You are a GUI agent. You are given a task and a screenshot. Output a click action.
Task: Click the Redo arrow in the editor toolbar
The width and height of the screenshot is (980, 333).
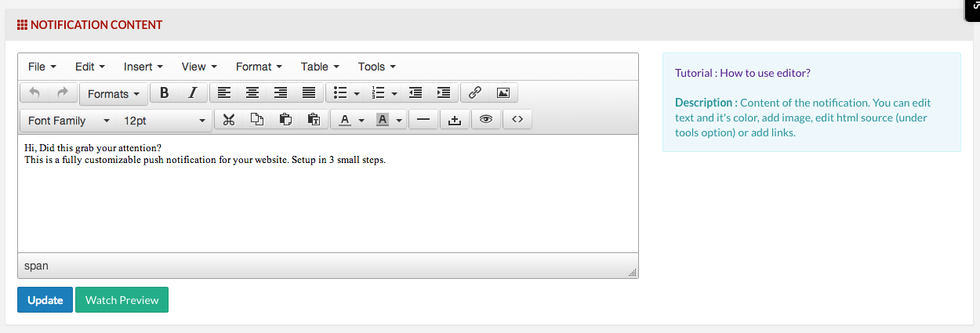tap(63, 93)
